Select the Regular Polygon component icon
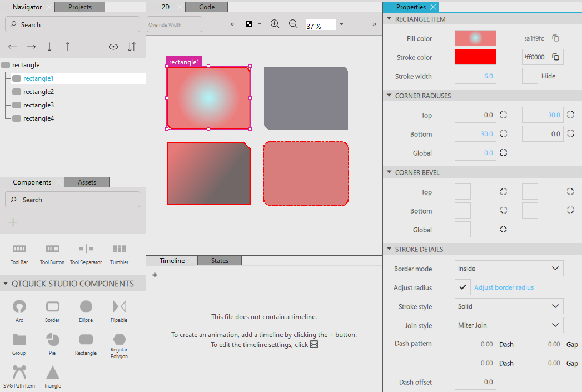This screenshot has height=392, width=582. point(119,339)
